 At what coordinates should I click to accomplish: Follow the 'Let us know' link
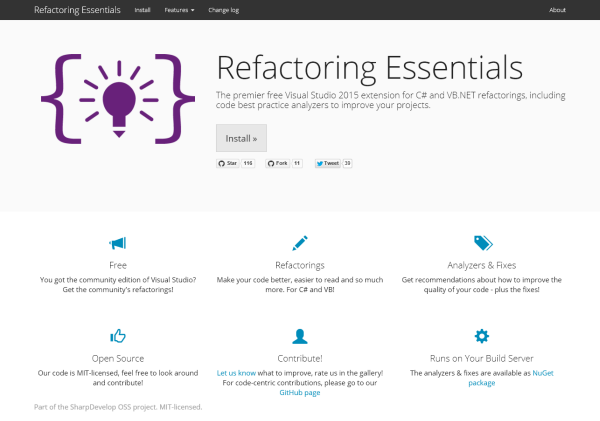[x=236, y=372]
